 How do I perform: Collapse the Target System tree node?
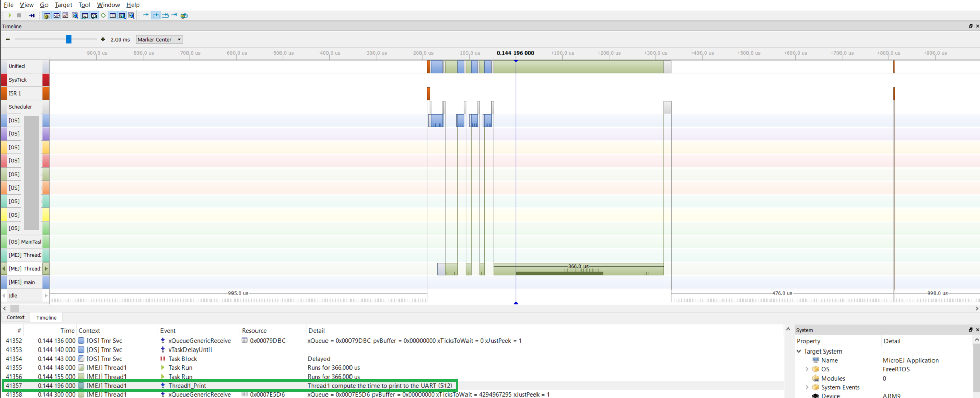click(799, 352)
